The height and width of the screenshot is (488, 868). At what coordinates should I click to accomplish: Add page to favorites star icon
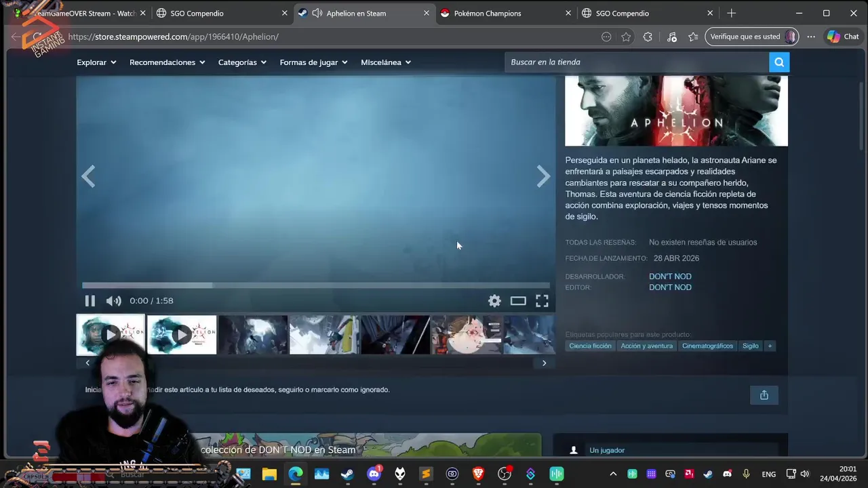(626, 37)
